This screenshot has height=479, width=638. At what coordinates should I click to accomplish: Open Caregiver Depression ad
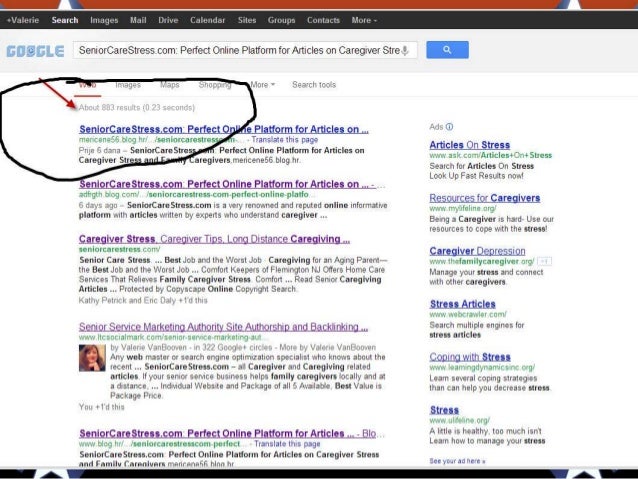point(477,251)
